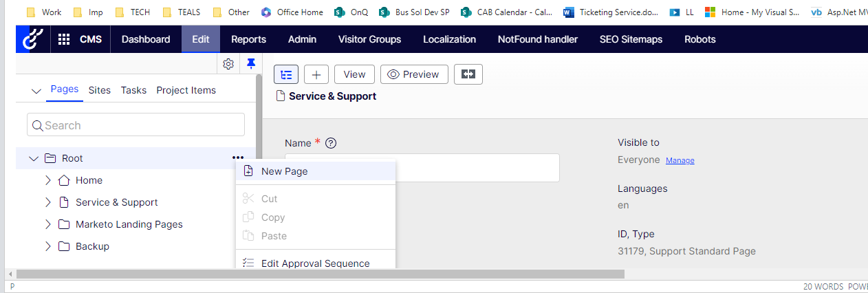Click the compare versions icon button
Image resolution: width=868 pixels, height=293 pixels.
[x=468, y=74]
